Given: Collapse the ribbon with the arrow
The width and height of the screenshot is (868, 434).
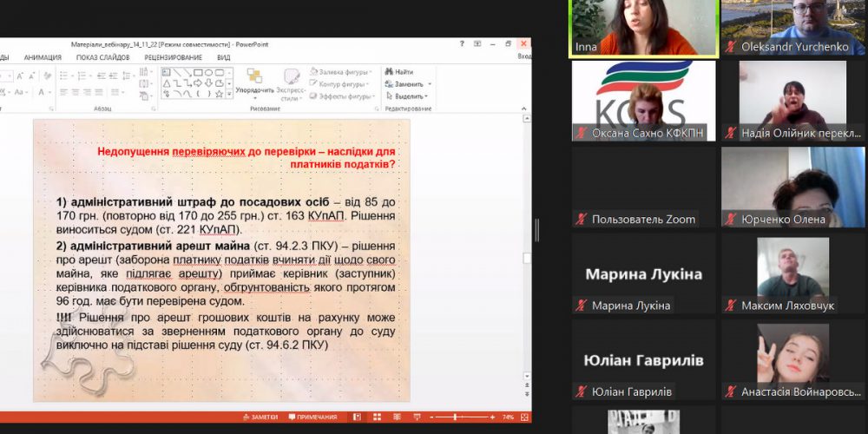Looking at the screenshot, I should [524, 108].
